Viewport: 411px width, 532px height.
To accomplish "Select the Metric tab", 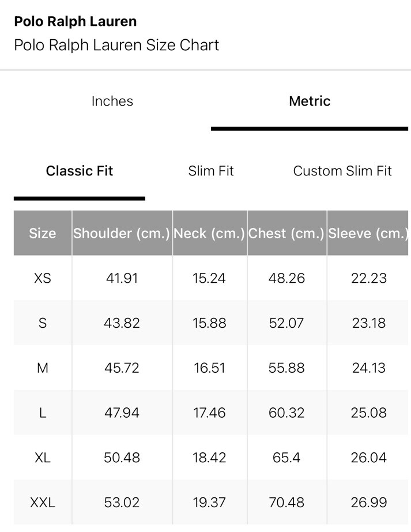I will tap(310, 101).
